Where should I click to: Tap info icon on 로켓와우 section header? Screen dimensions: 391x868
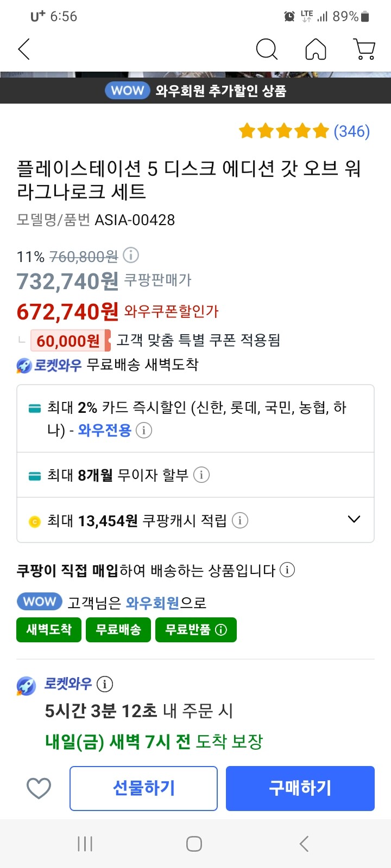pyautogui.click(x=103, y=685)
